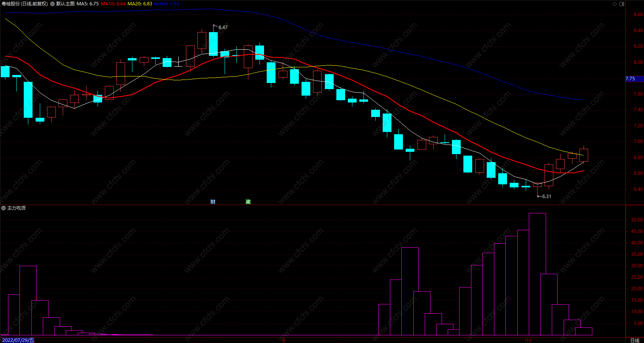The height and width of the screenshot is (343, 644).
Task: Click the blue 财 event marker
Action: [213, 202]
